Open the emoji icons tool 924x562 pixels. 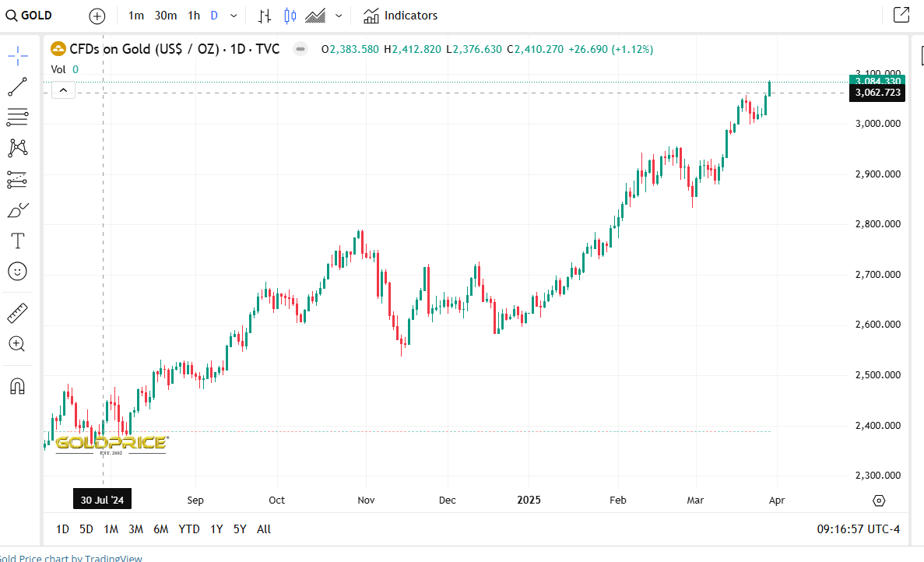click(x=18, y=271)
